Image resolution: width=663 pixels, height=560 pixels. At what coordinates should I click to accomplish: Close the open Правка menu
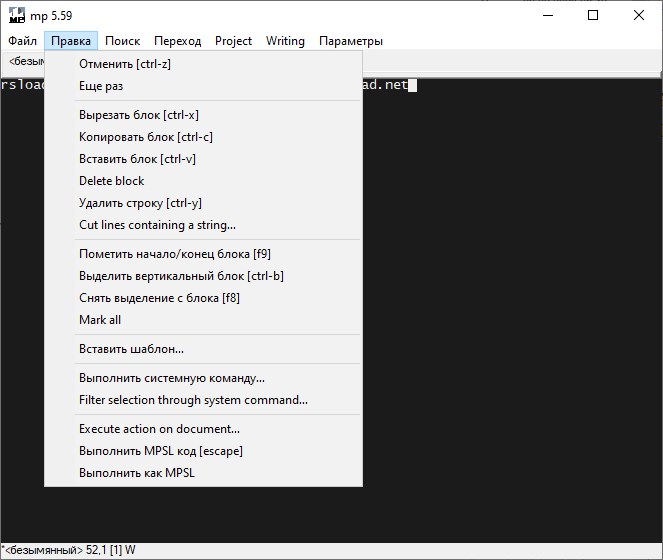pos(71,41)
